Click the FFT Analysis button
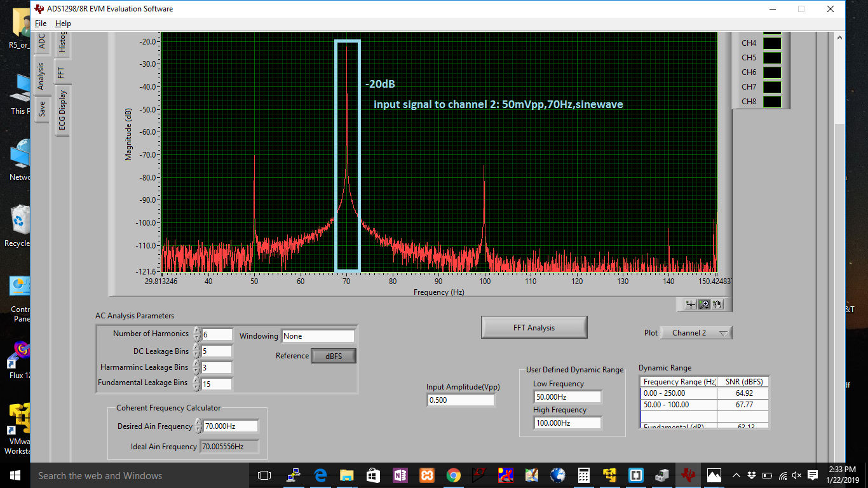The height and width of the screenshot is (488, 868). (534, 328)
